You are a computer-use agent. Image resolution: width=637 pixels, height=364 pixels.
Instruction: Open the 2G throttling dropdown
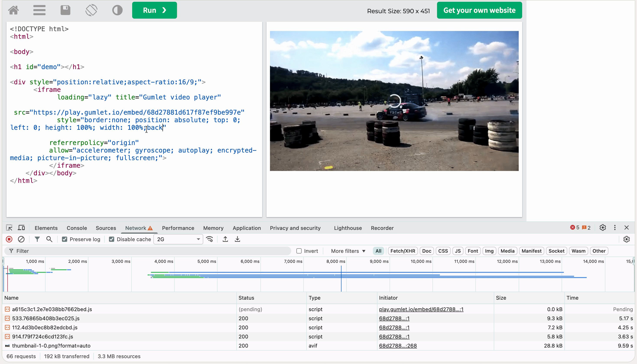[x=178, y=239]
